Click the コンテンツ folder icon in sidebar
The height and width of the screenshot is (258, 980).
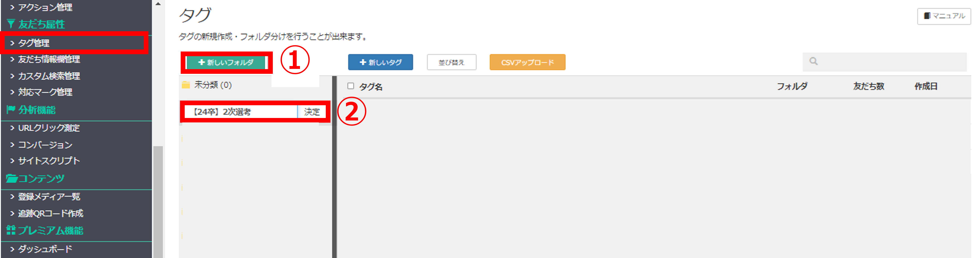click(x=11, y=178)
